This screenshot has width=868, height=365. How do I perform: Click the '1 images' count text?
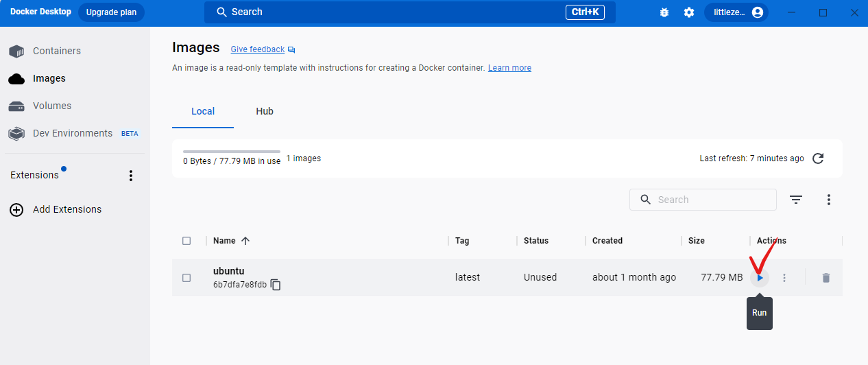[304, 158]
